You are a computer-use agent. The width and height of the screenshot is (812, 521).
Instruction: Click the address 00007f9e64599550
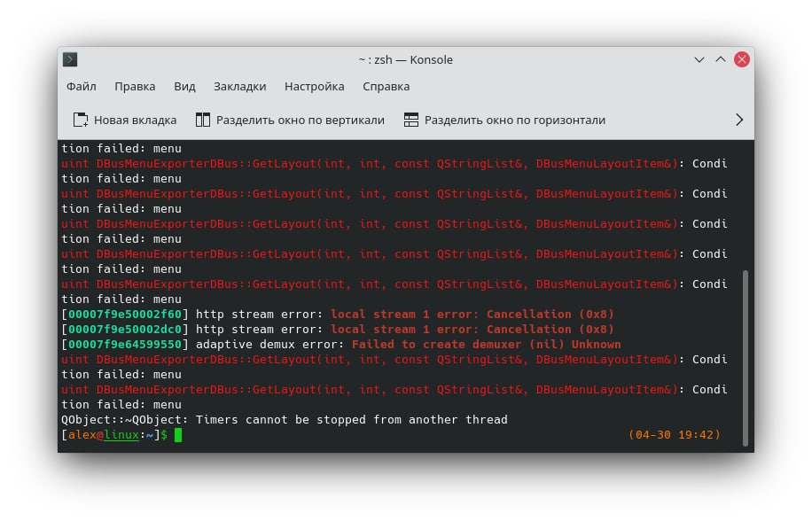125,344
